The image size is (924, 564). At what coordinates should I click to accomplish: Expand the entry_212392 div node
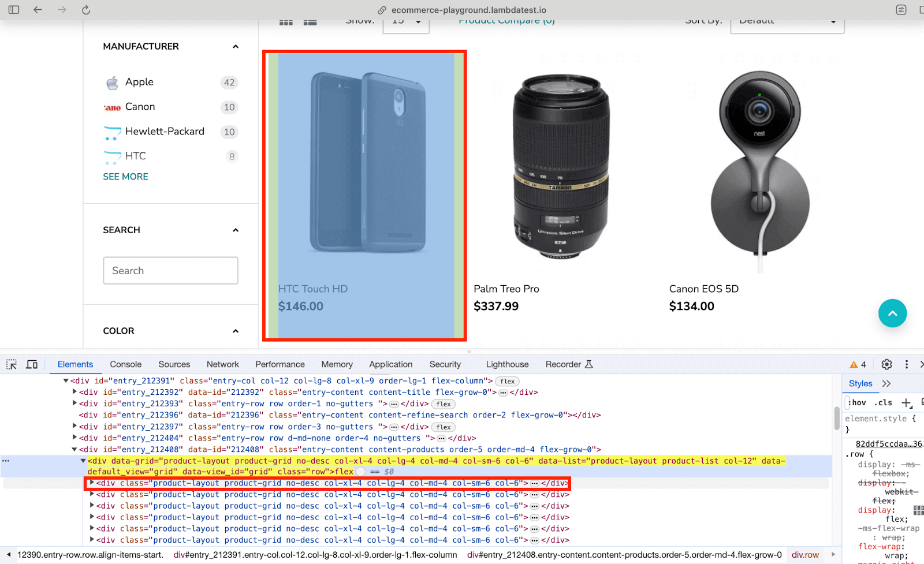point(74,392)
